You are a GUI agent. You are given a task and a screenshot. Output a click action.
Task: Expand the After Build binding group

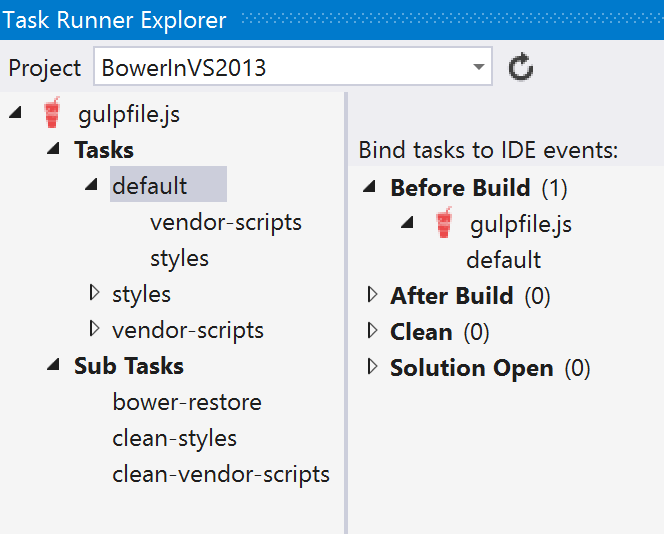(373, 294)
